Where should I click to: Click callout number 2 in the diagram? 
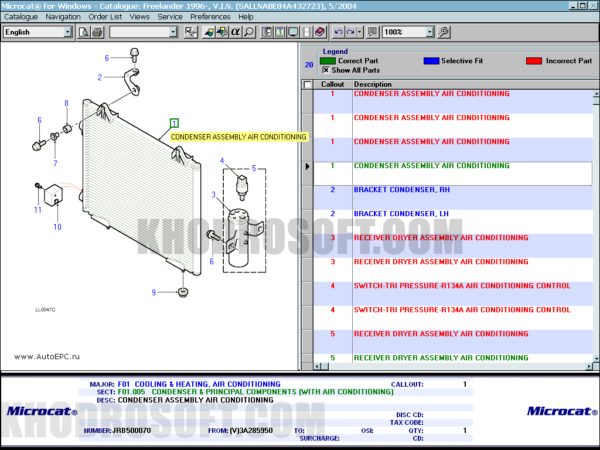pos(99,77)
